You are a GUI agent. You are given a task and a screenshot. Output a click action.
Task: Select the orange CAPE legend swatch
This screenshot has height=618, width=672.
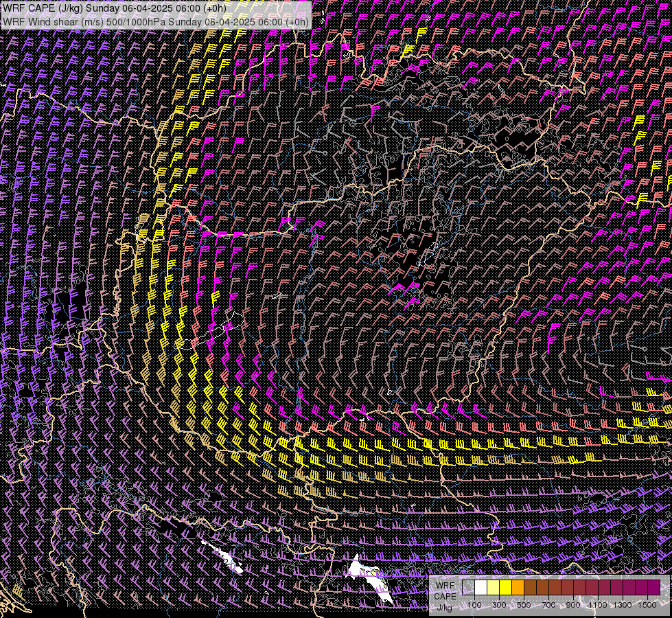[518, 588]
